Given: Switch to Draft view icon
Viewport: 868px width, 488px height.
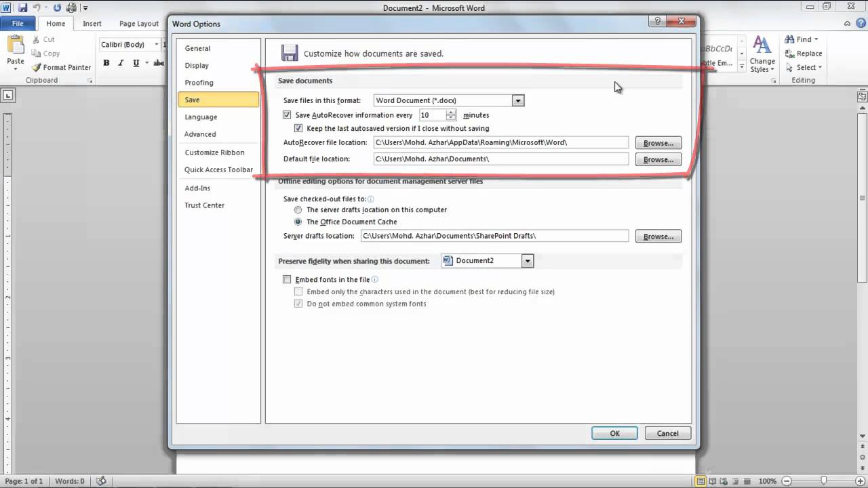Looking at the screenshot, I should [749, 481].
